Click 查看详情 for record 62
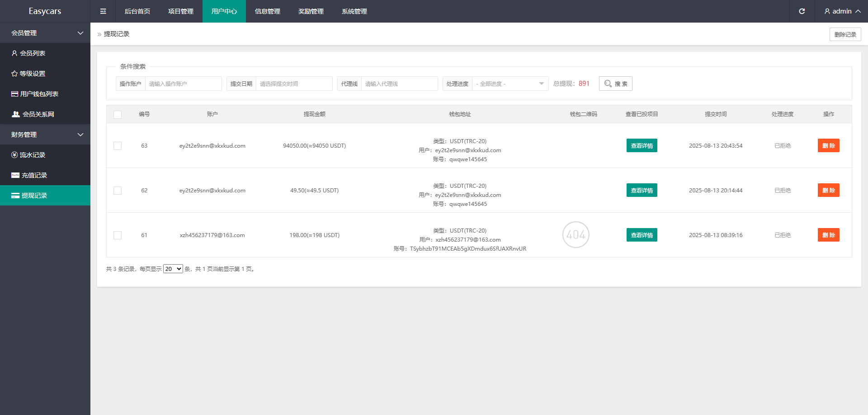The height and width of the screenshot is (415, 868). [x=642, y=191]
